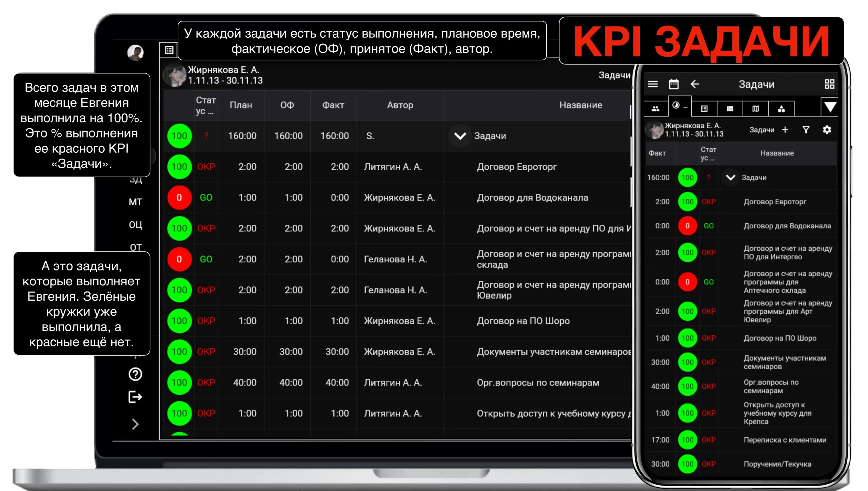Open task Договор на ПО Шоро on laptop
This screenshot has height=491, width=868.
[523, 321]
